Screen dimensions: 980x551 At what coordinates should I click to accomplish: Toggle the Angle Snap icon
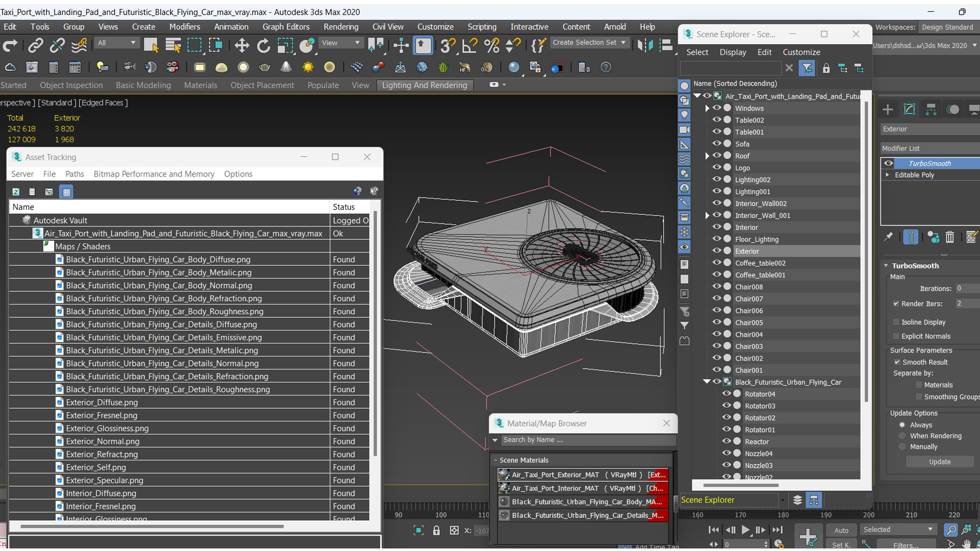[469, 46]
